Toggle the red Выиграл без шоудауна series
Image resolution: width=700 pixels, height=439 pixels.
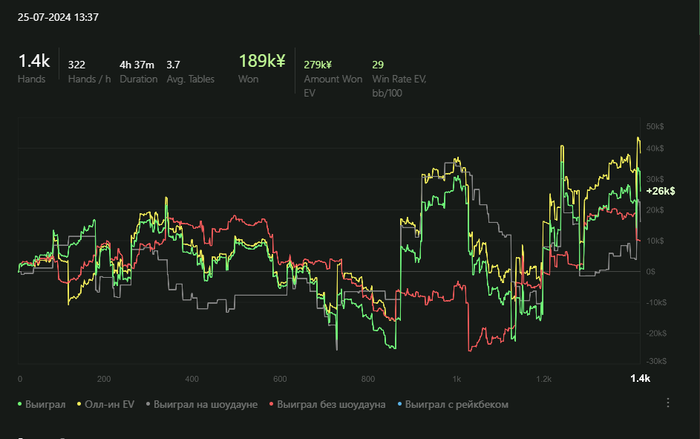point(327,405)
